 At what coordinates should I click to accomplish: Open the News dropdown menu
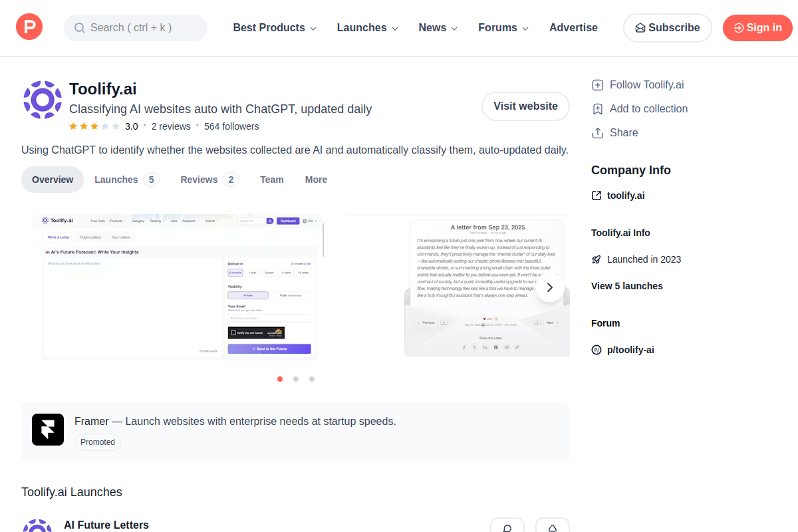tap(438, 27)
